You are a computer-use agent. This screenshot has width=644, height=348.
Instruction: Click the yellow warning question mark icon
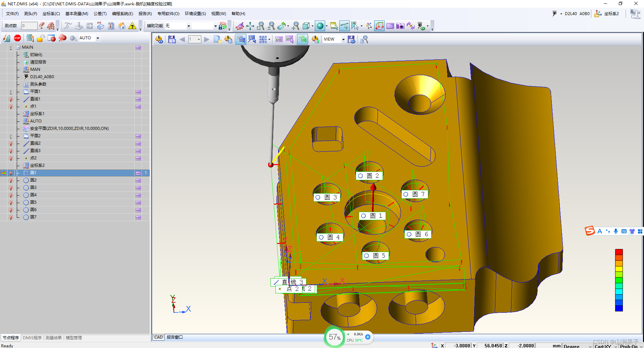click(x=133, y=26)
